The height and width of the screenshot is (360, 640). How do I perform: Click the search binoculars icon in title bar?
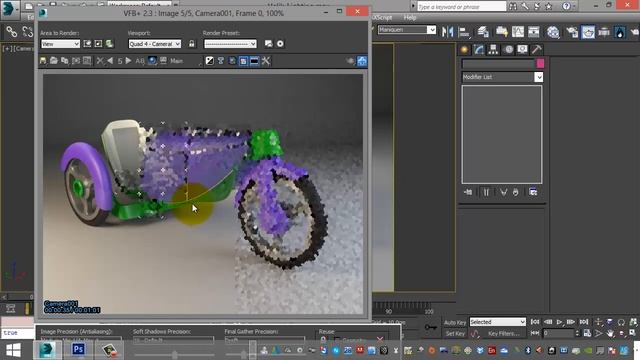[513, 6]
